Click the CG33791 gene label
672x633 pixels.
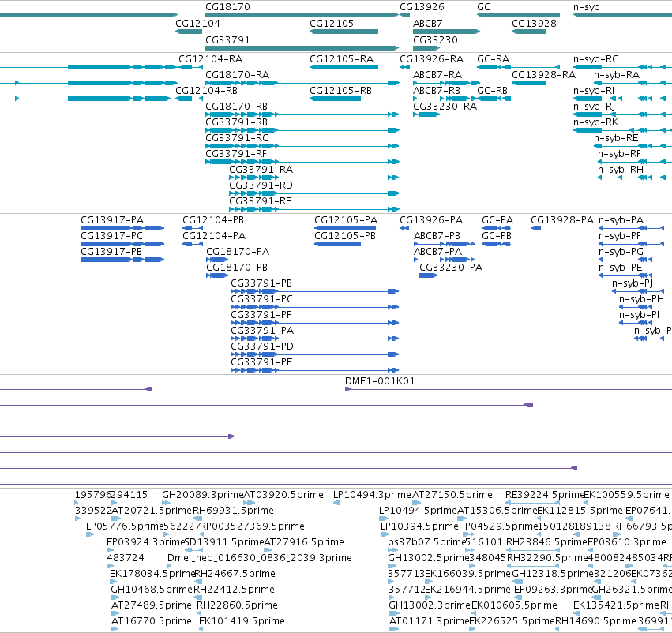(227, 39)
